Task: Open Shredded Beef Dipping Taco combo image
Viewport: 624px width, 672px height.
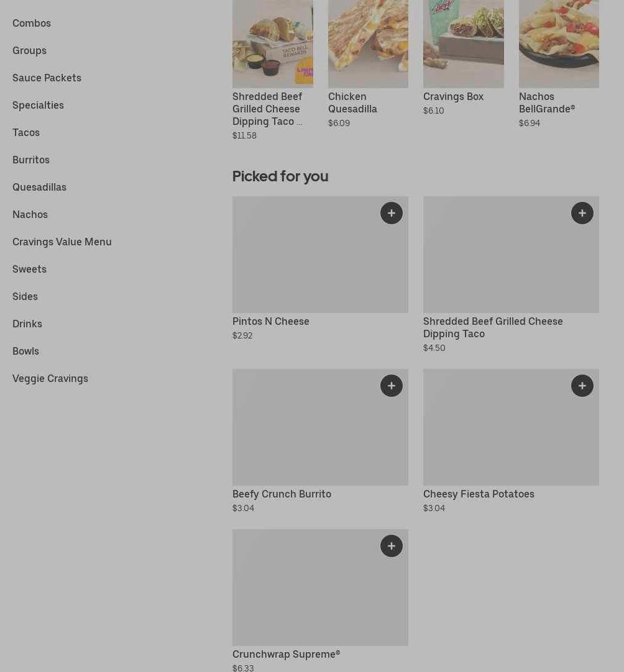Action: click(x=273, y=43)
